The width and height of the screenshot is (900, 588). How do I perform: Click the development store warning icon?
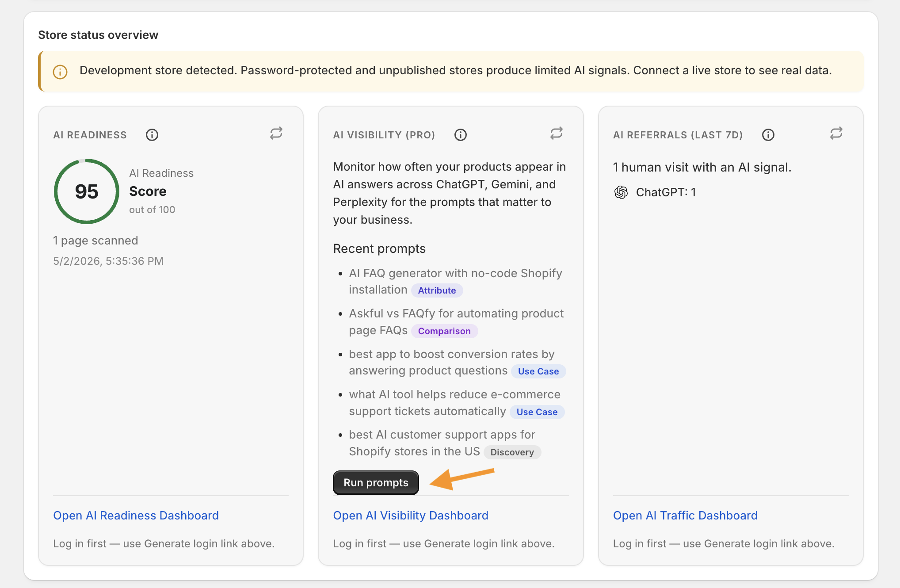(x=60, y=72)
